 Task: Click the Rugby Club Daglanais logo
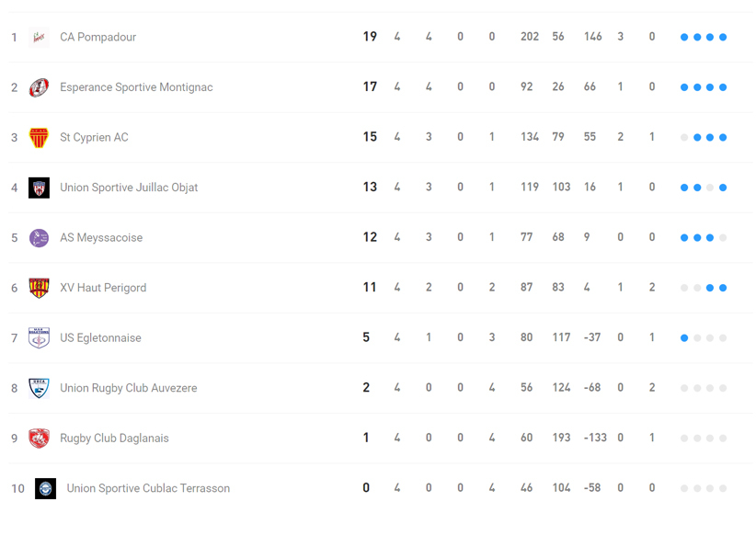tap(39, 439)
